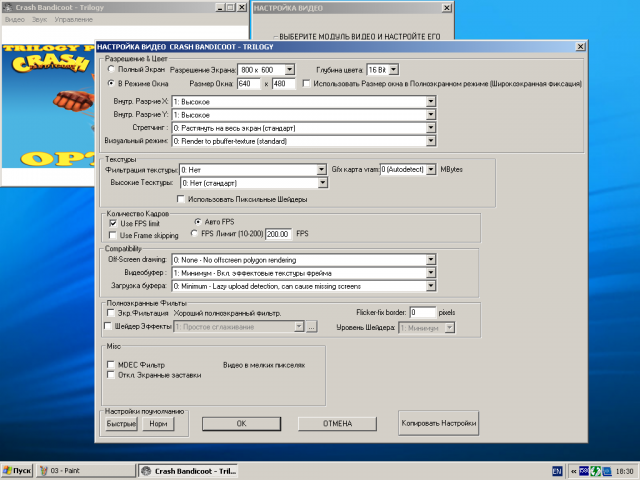Open the Пуск start button
The image size is (640, 480).
tap(17, 471)
